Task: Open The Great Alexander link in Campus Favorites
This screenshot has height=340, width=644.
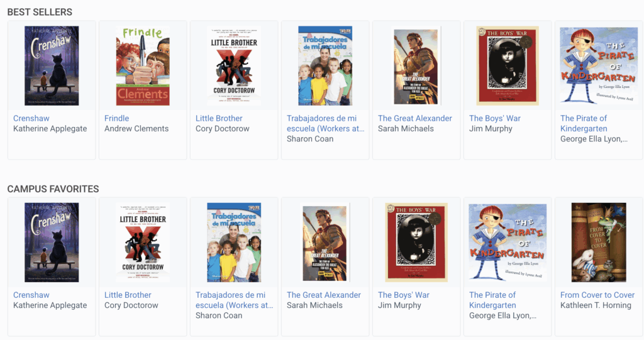Action: (324, 295)
